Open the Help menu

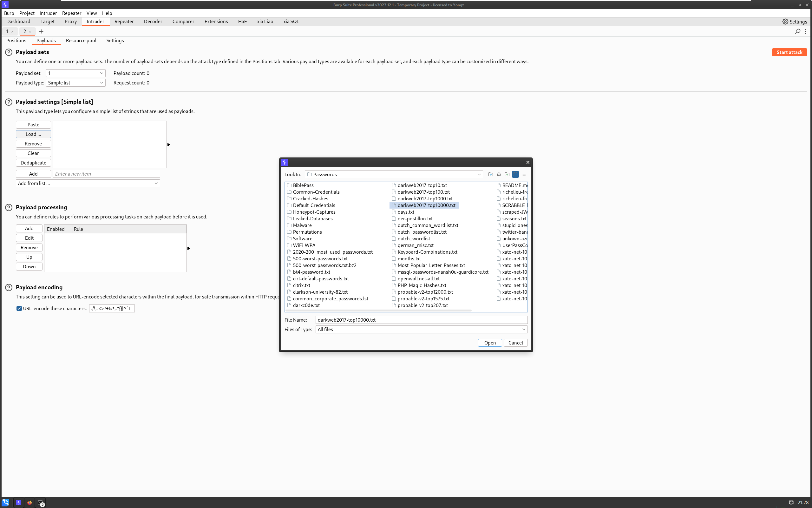tap(107, 13)
